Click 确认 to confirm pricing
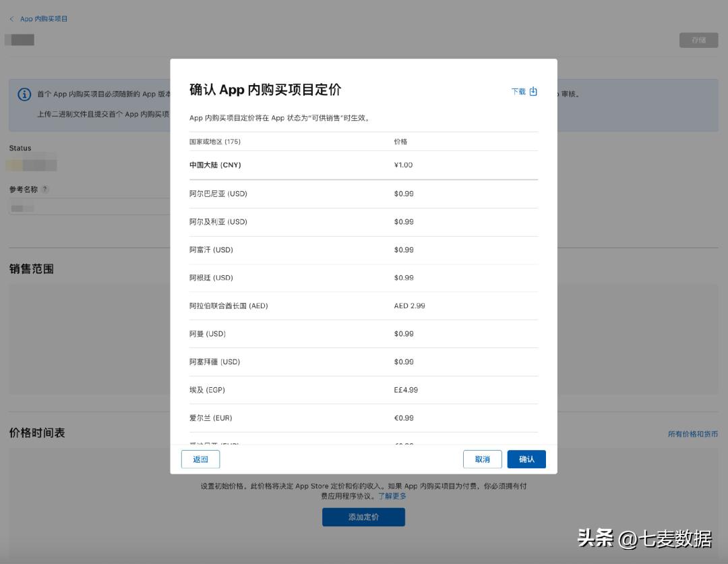 click(x=526, y=459)
